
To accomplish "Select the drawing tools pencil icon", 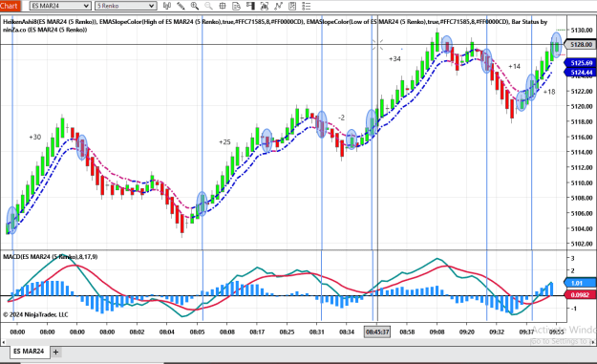I will 181,6.
